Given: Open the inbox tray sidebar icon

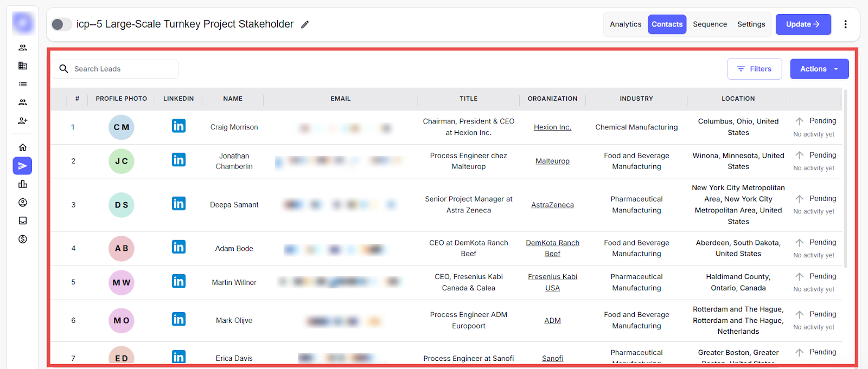Looking at the screenshot, I should (x=22, y=221).
